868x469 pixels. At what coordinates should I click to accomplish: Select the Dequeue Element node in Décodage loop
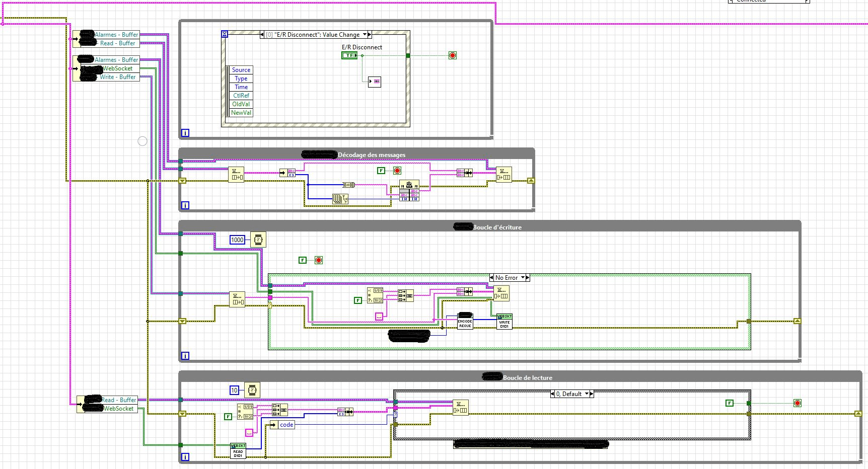point(237,174)
